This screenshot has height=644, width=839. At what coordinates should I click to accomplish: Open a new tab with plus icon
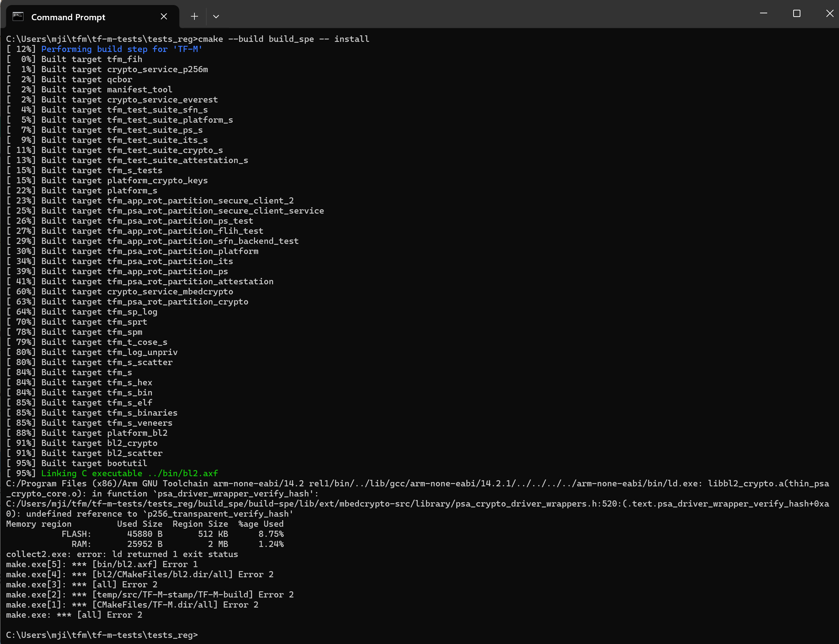pos(194,17)
